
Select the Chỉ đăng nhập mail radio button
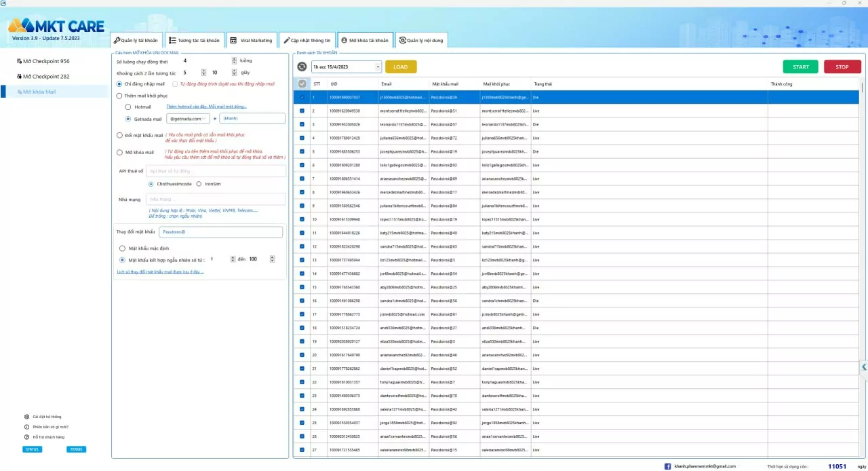tap(119, 83)
